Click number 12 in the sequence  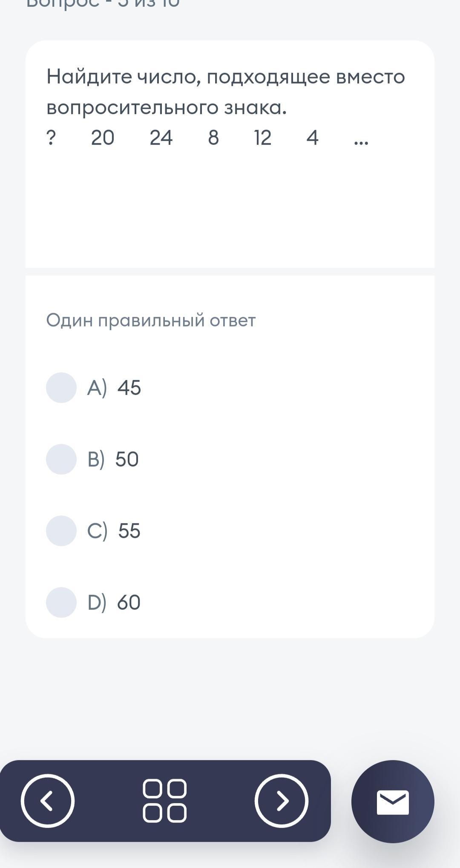click(262, 138)
